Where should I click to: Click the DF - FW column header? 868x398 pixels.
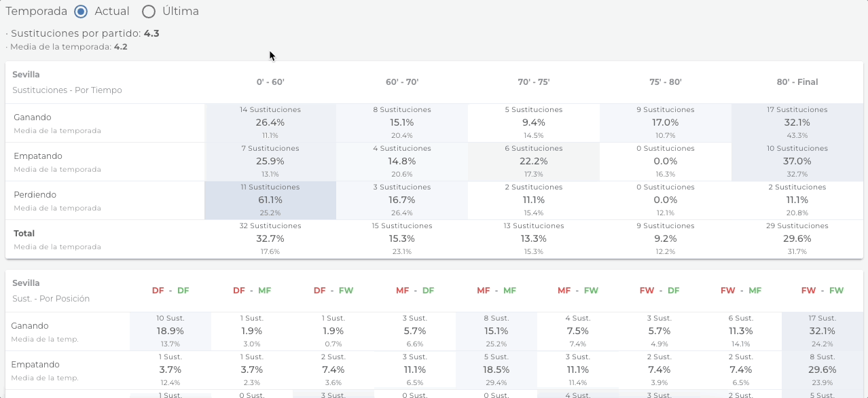click(x=333, y=291)
